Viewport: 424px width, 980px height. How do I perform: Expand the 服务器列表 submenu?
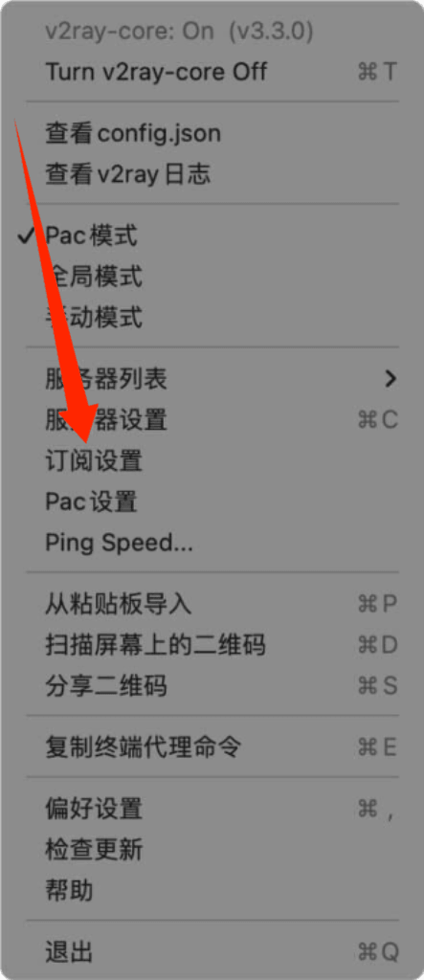click(x=212, y=379)
